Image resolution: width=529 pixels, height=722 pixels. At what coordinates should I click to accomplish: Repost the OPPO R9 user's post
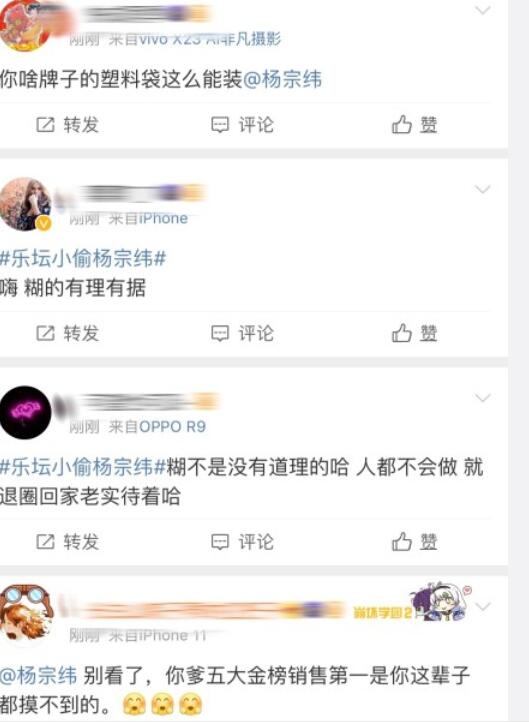(x=68, y=542)
